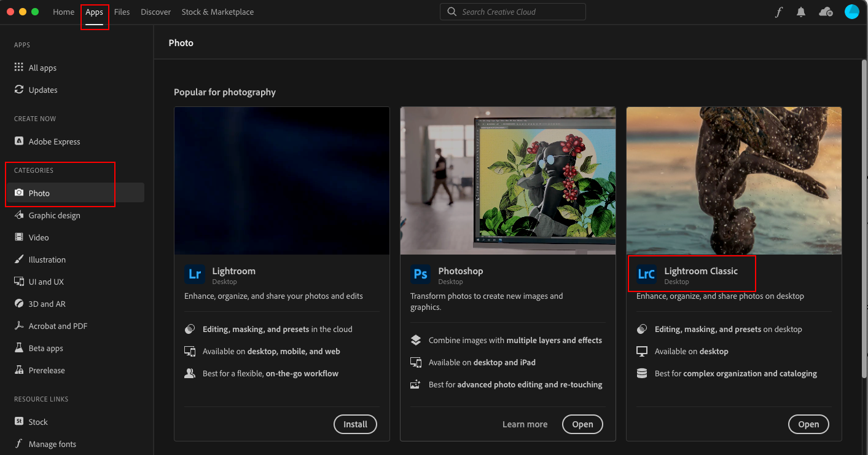This screenshot has height=455, width=868.
Task: Learn more about Photoshop
Action: (525, 424)
